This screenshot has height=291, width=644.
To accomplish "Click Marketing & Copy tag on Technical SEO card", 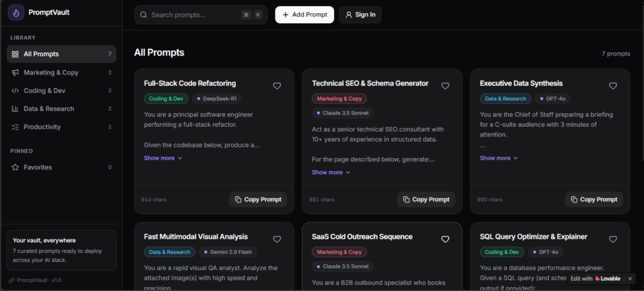I will coord(339,99).
